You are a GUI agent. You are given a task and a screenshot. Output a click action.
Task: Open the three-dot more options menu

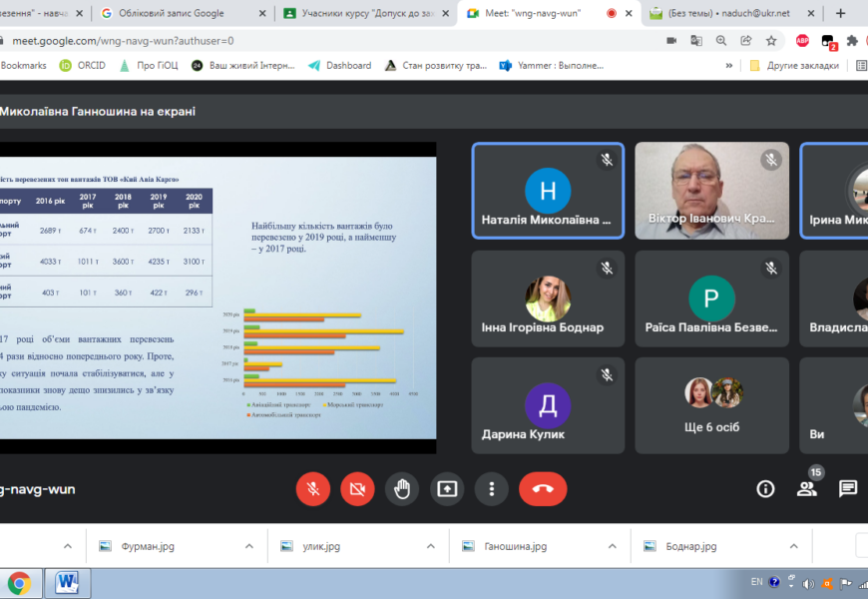[492, 489]
